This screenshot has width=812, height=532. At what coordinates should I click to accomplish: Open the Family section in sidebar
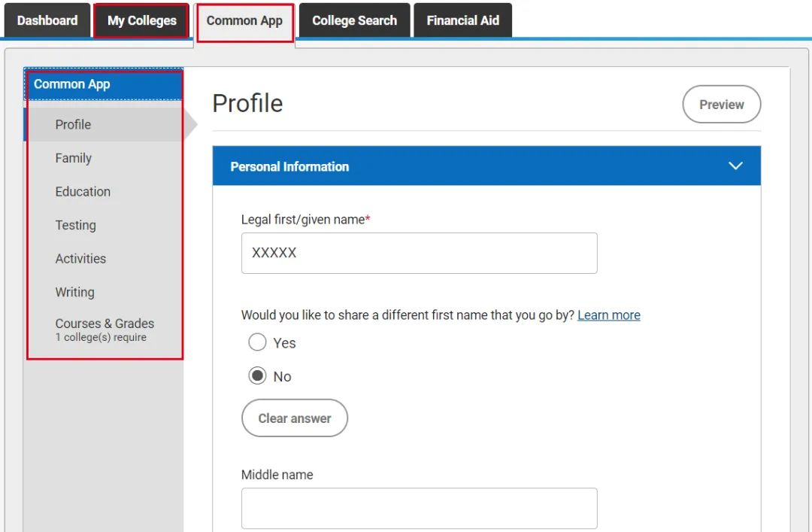point(74,158)
